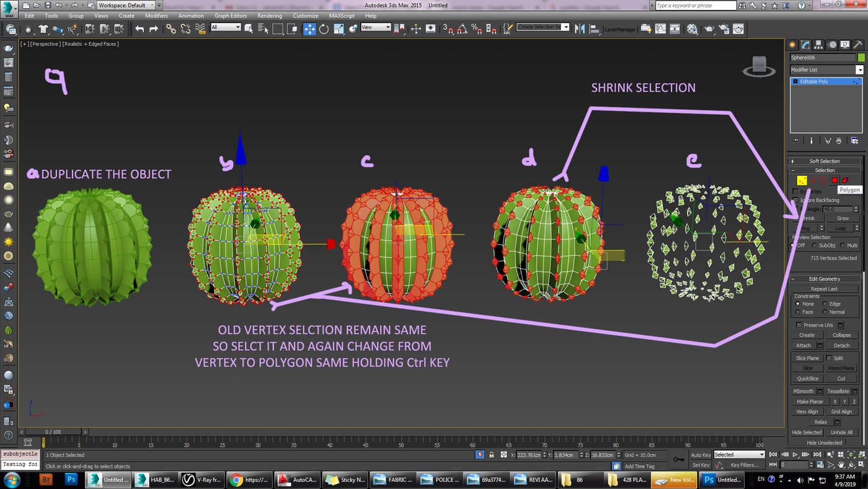Click the Bind to Space Warp icon
The height and width of the screenshot is (489, 868).
click(x=200, y=29)
